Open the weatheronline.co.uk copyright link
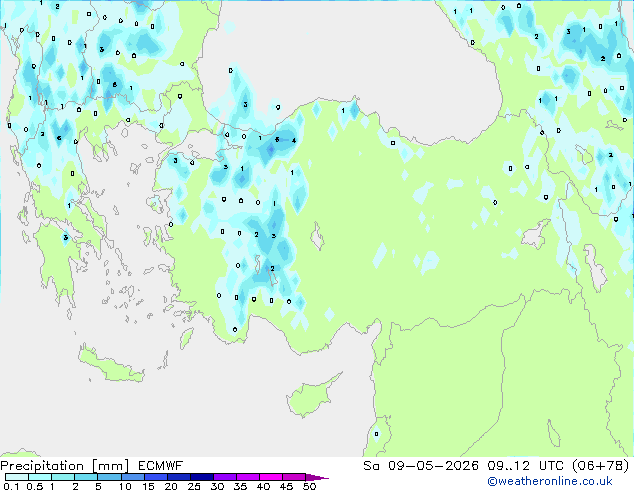This screenshot has width=634, height=490. click(550, 481)
